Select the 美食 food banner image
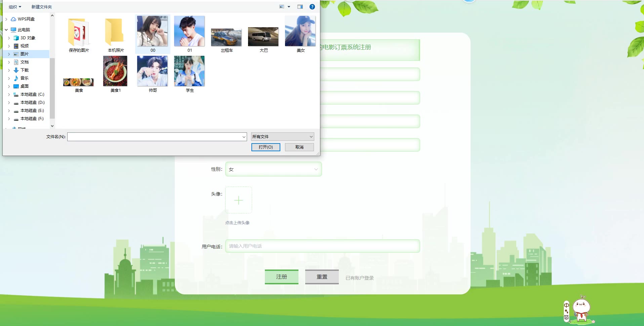Screen dimensions: 644x326 [x=79, y=85]
